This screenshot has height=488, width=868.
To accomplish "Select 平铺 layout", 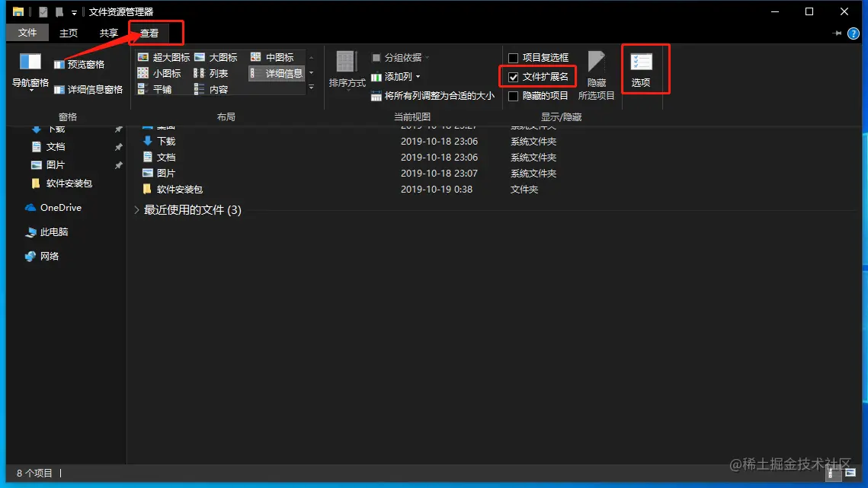I will point(155,89).
